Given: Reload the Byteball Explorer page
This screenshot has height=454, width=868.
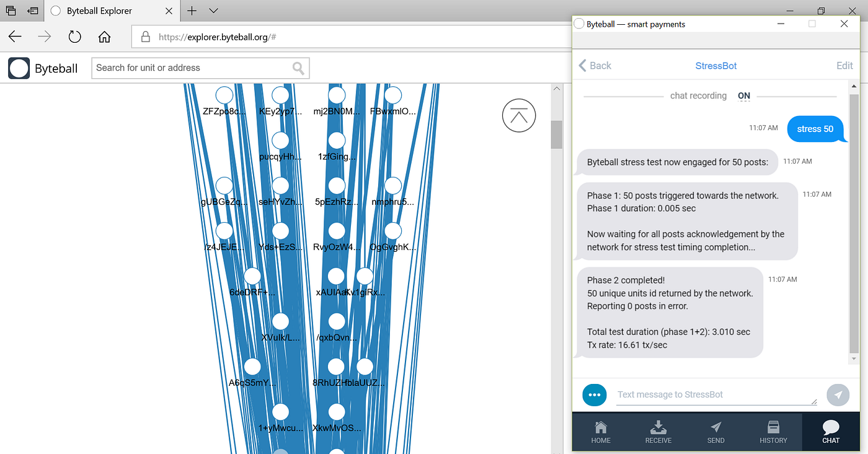Looking at the screenshot, I should (x=74, y=37).
